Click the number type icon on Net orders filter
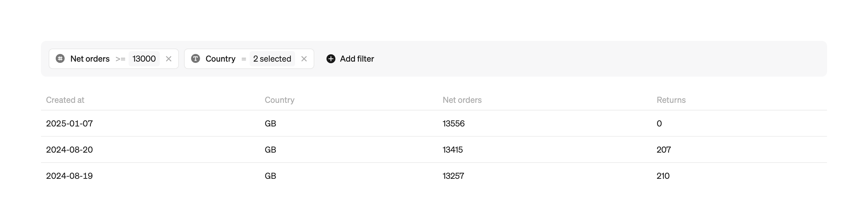Screen dimensions: 868x220 pos(60,58)
